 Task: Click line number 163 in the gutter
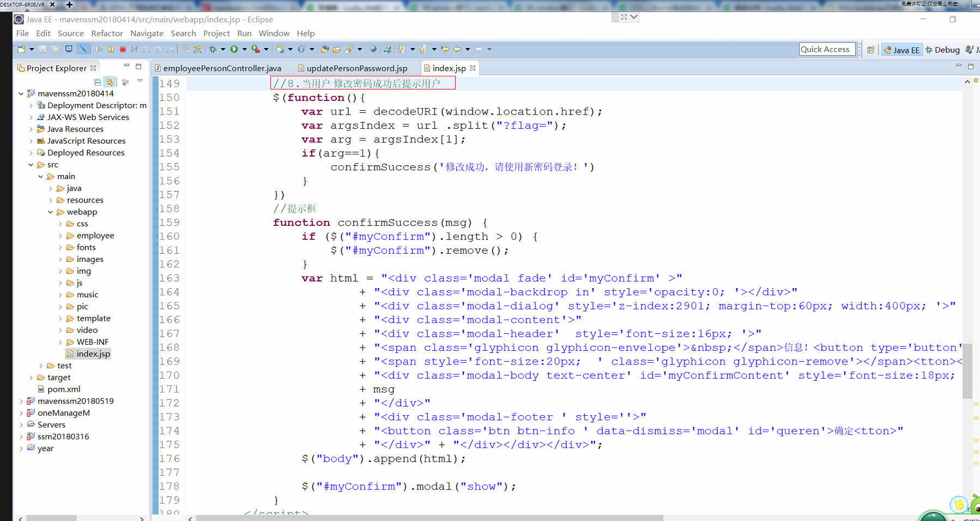(x=169, y=278)
